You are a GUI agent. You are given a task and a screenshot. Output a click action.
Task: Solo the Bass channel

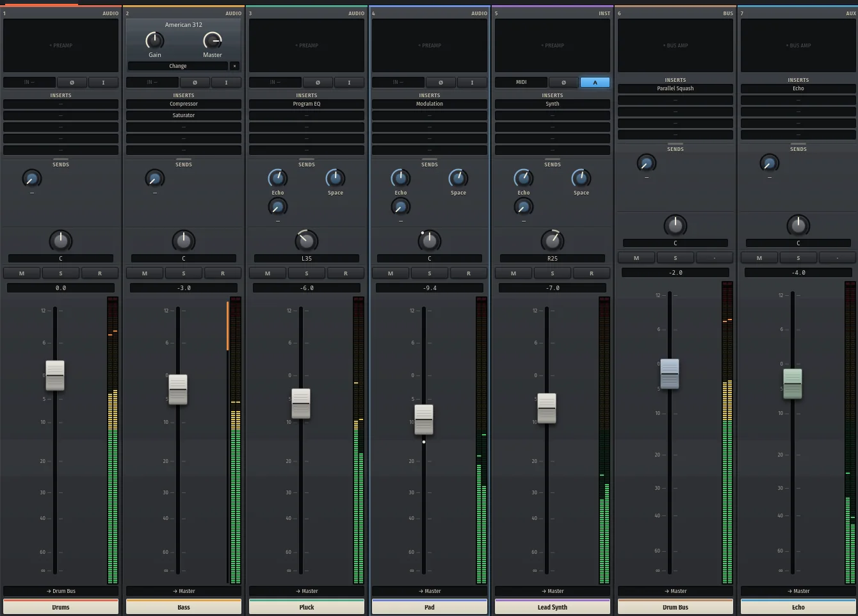(184, 273)
